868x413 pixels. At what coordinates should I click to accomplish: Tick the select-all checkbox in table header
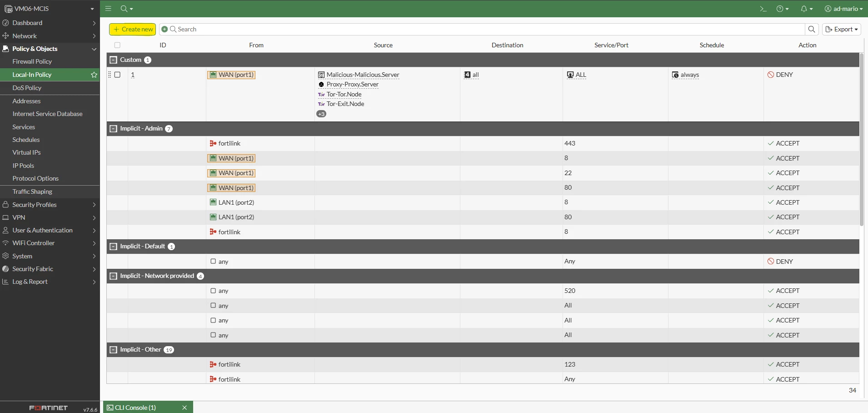coord(117,45)
